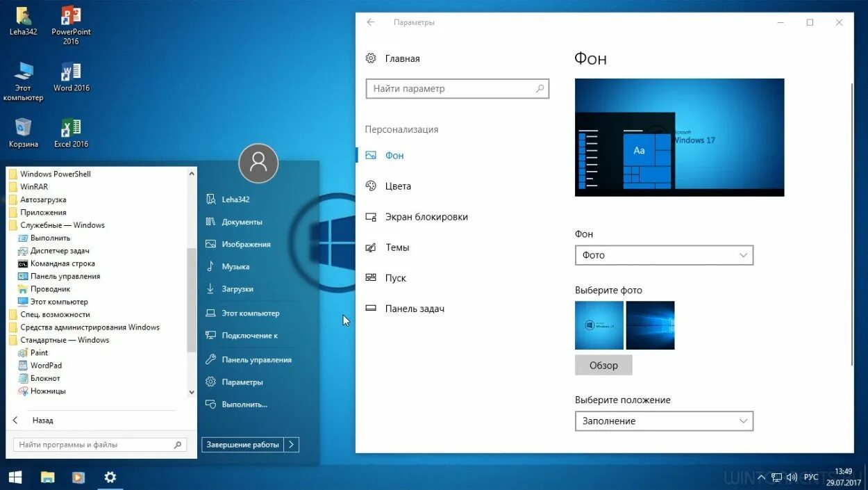868x490 pixels.
Task: Click the Главная gear icon in Settings
Action: tap(371, 58)
